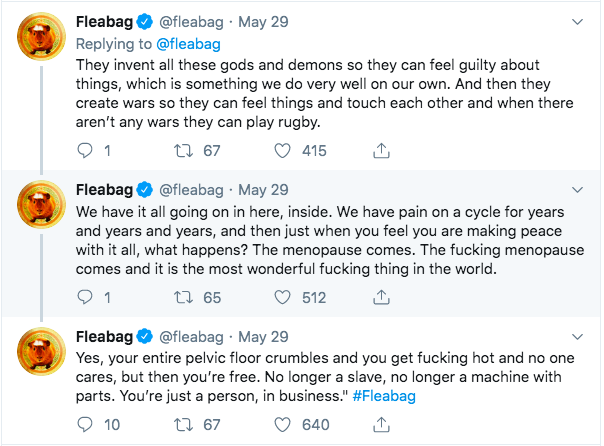This screenshot has width=604, height=446.
Task: Like the tweet with 415 likes
Action: pos(282,151)
